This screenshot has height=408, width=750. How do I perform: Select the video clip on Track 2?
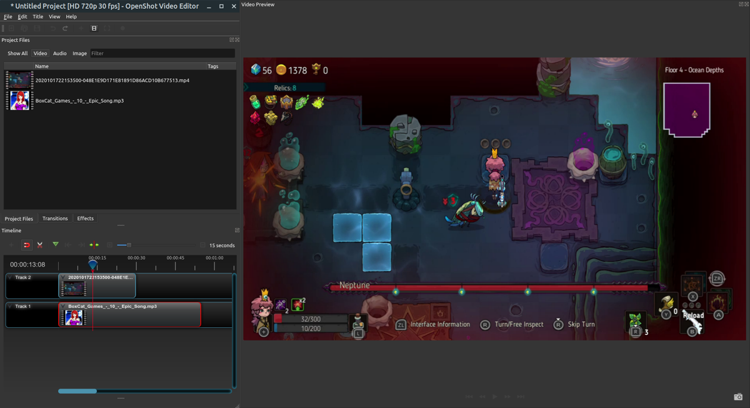click(x=97, y=286)
